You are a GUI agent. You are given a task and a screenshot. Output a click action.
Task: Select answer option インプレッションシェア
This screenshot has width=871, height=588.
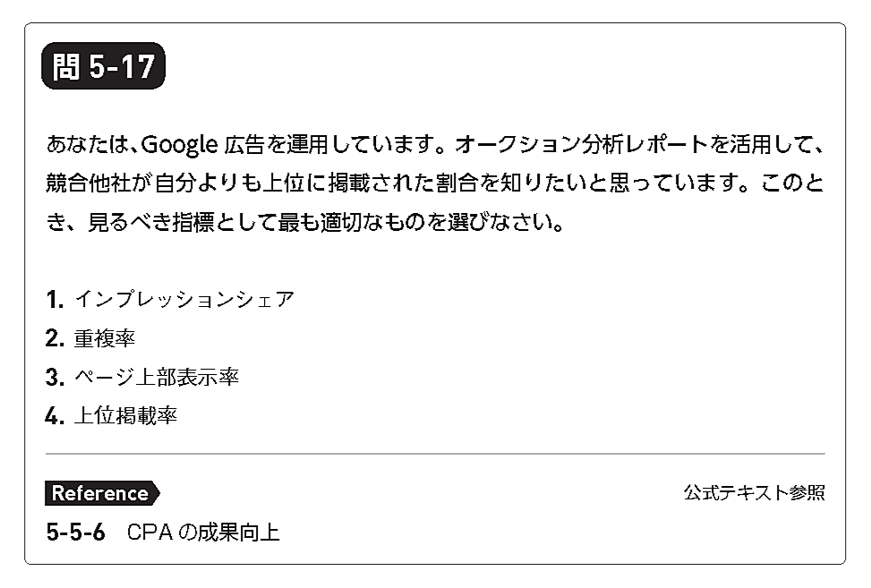[184, 299]
